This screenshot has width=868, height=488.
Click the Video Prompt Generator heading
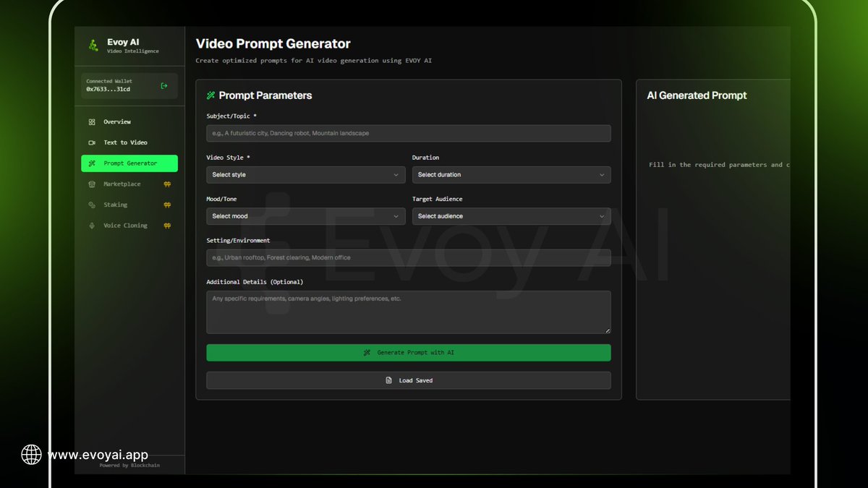coord(273,44)
